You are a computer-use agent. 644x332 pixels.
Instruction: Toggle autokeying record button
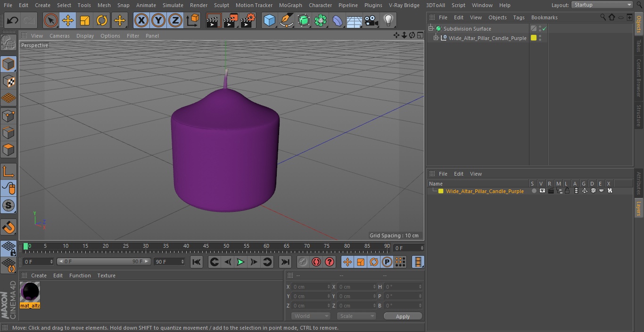(x=316, y=262)
